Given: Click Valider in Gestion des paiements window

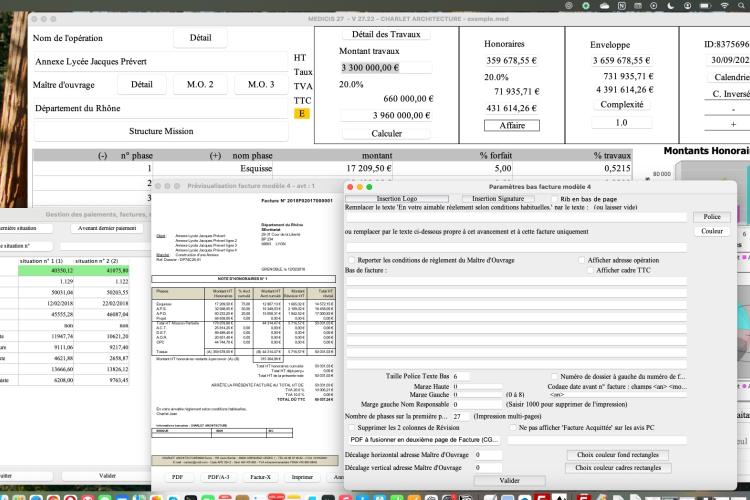Looking at the screenshot, I should pos(107,476).
